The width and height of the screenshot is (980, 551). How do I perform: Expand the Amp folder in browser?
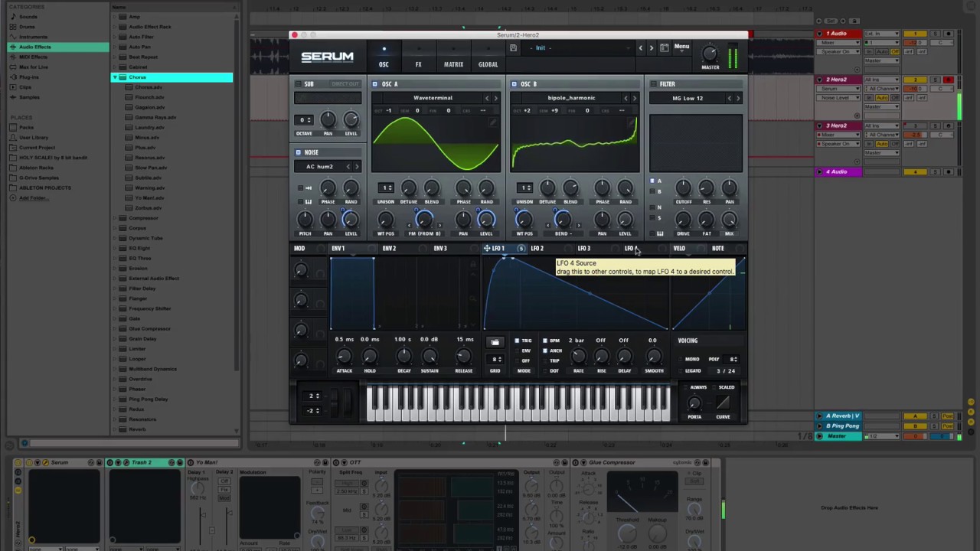115,17
